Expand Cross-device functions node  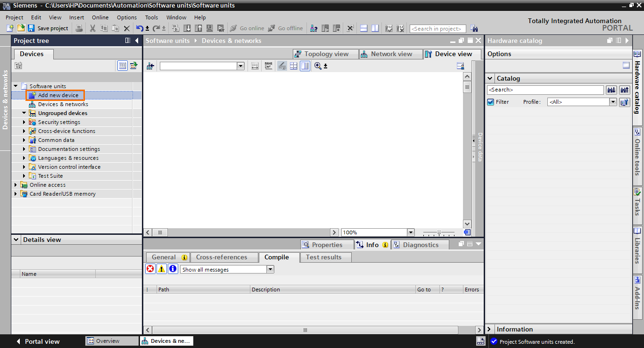[24, 131]
